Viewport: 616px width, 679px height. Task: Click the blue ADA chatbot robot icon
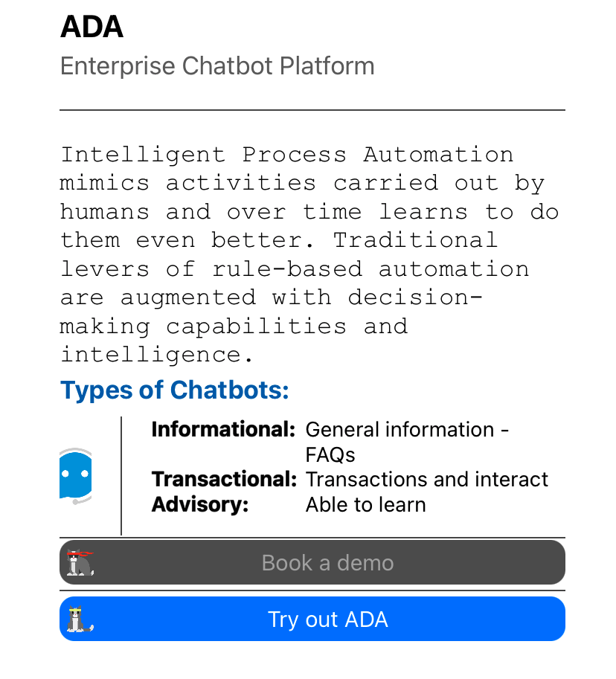(76, 473)
